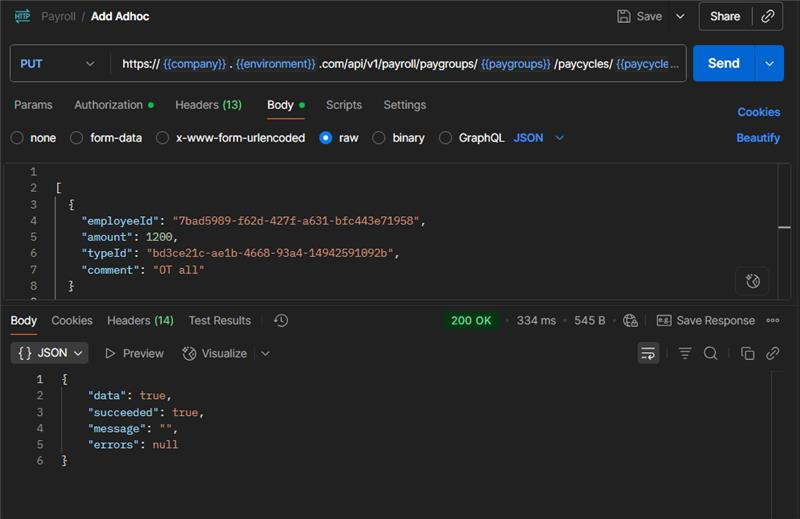Open the three-dot response options menu
The height and width of the screenshot is (519, 800).
point(772,320)
